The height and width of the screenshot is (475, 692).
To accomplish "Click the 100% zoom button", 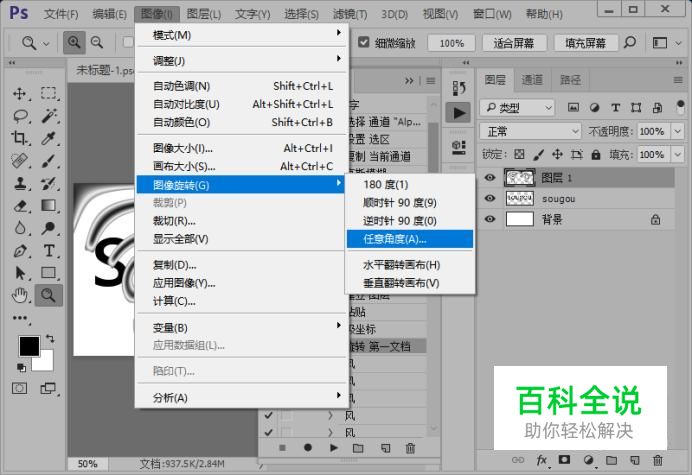I will (x=451, y=43).
